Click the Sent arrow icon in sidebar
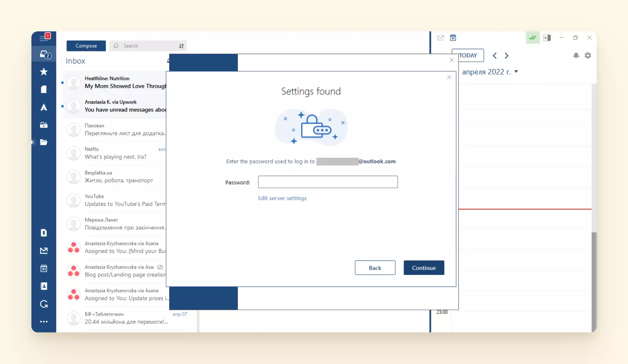The width and height of the screenshot is (628, 364). click(x=44, y=107)
